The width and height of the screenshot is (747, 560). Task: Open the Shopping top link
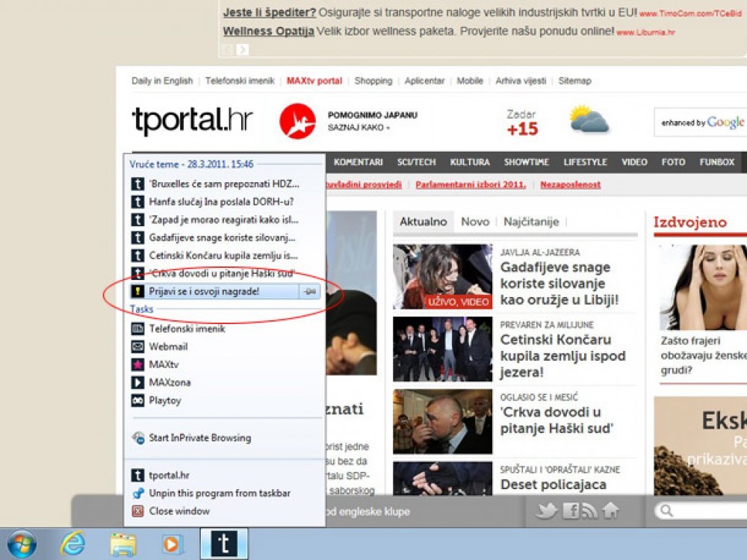(373, 81)
